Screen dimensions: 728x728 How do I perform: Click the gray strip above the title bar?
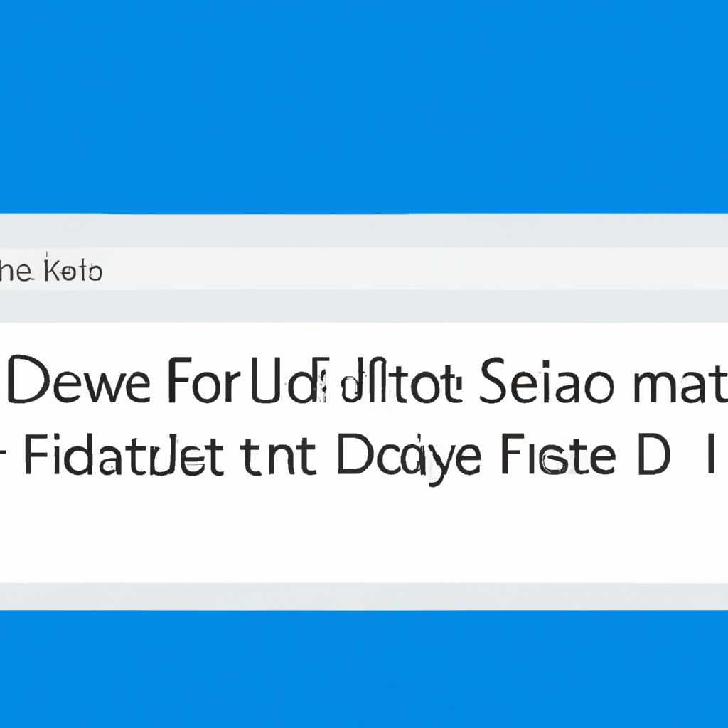pos(364,231)
